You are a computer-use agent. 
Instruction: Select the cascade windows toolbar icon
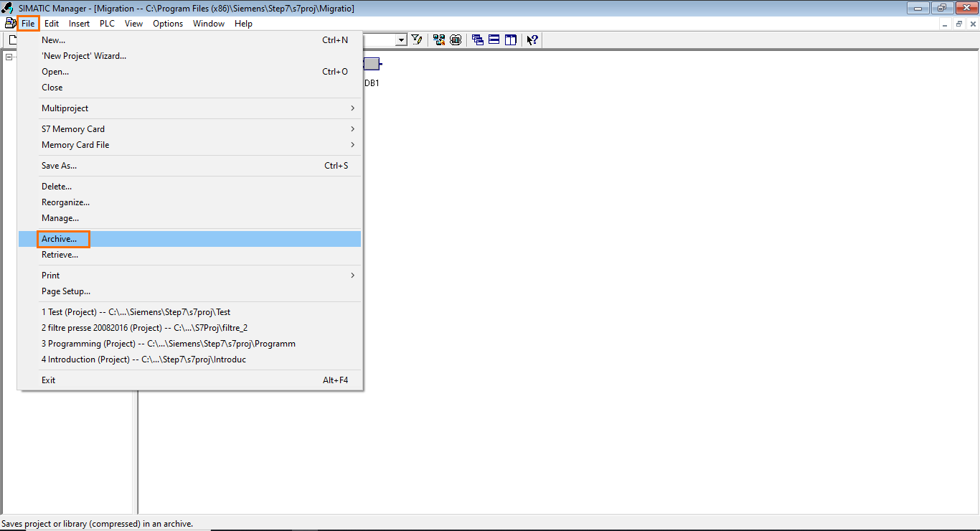pyautogui.click(x=477, y=39)
